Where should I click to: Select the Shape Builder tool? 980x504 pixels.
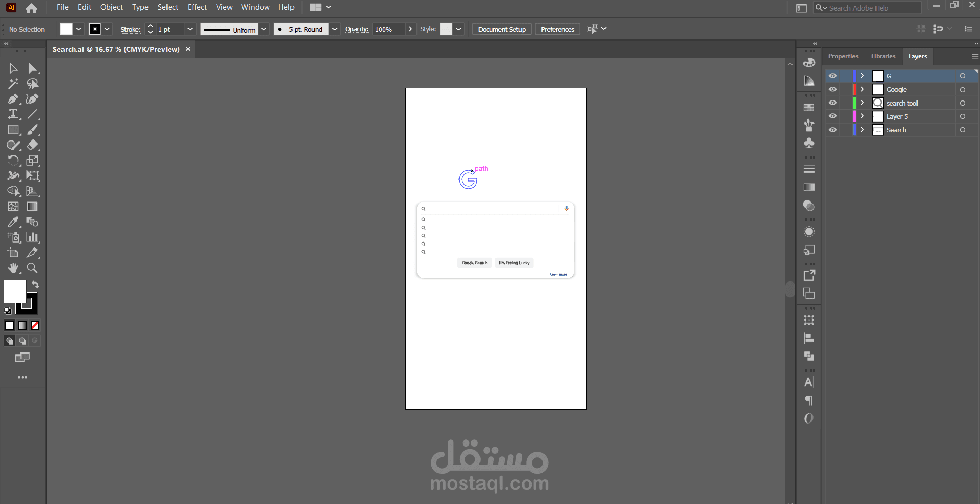[13, 191]
